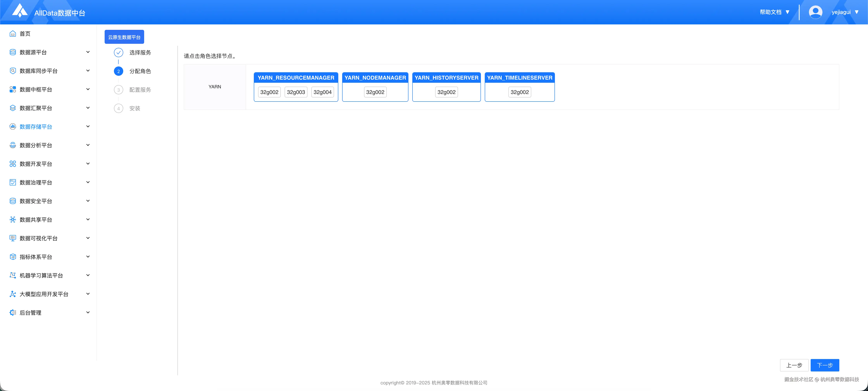Viewport: 868px width, 391px height.
Task: Expand the 数据治理平台 menu chevron
Action: coord(88,182)
